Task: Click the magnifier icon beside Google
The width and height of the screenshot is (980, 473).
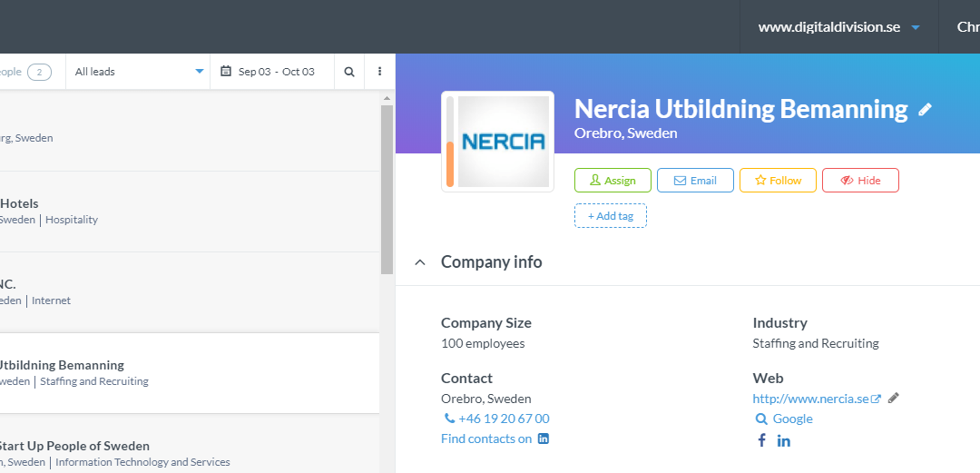Action: [760, 419]
